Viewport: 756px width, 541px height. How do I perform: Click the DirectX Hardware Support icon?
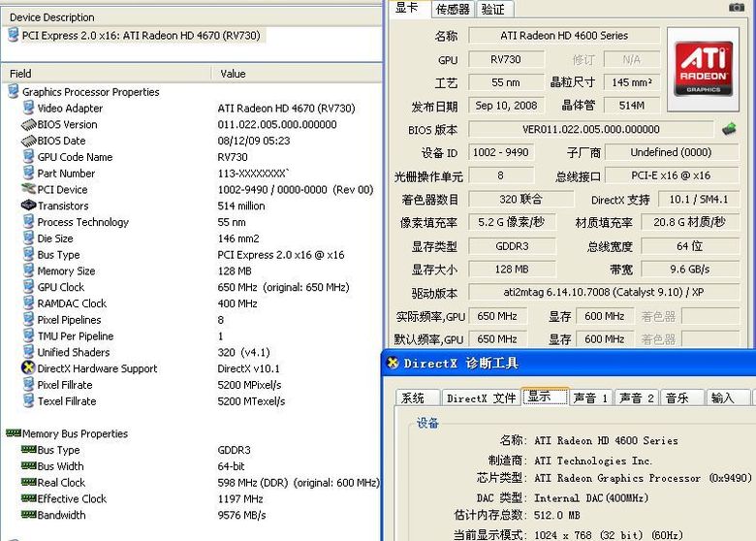[28, 367]
